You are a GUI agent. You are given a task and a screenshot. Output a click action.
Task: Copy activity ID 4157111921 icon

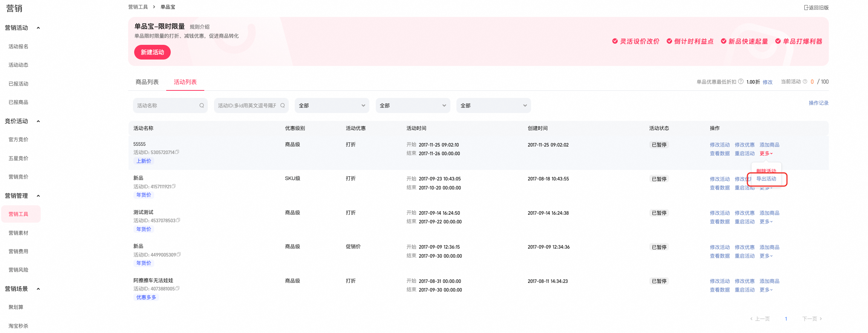[x=174, y=186]
